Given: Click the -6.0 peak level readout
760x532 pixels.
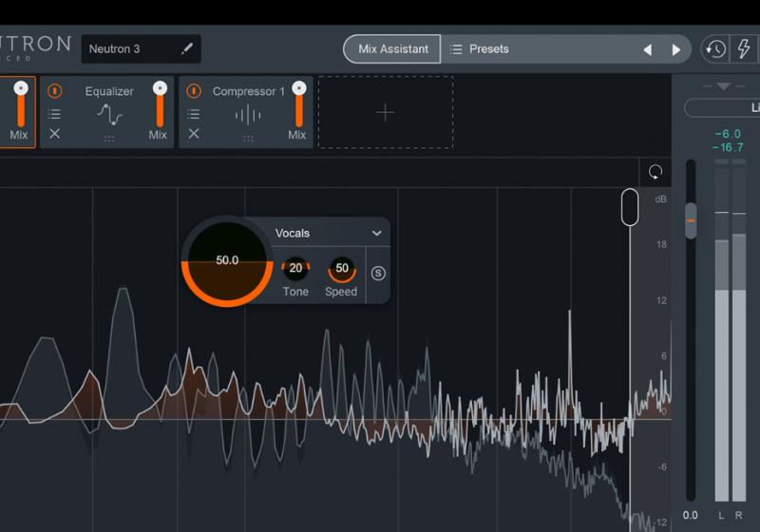Looking at the screenshot, I should (x=728, y=134).
